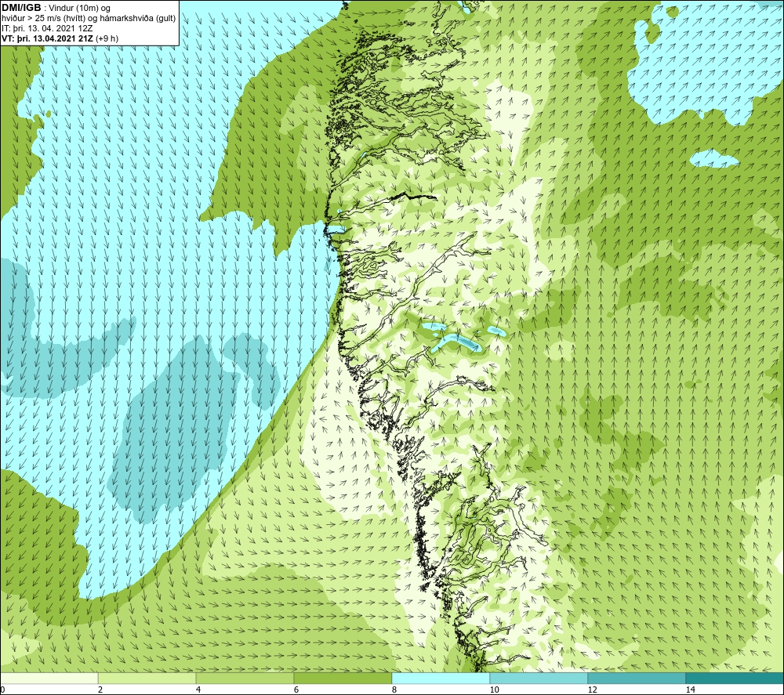Click the 'IT: þri. 13. 04. 2021 12Z' line
This screenshot has width=784, height=695.
click(47, 28)
